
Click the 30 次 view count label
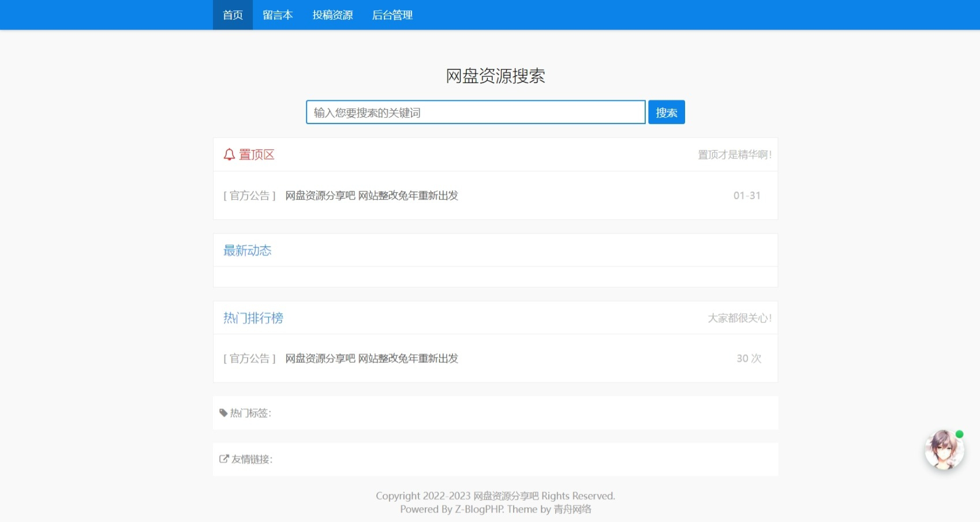(x=749, y=358)
